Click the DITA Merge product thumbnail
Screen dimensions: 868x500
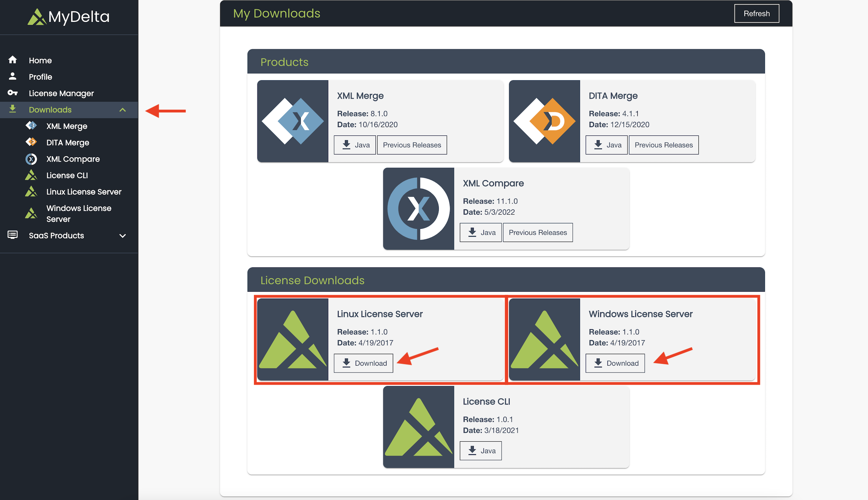coord(544,121)
